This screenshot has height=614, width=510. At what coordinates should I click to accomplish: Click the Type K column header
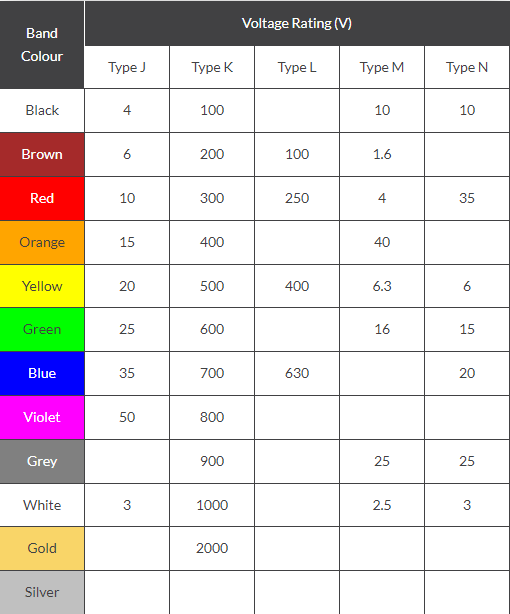point(212,67)
